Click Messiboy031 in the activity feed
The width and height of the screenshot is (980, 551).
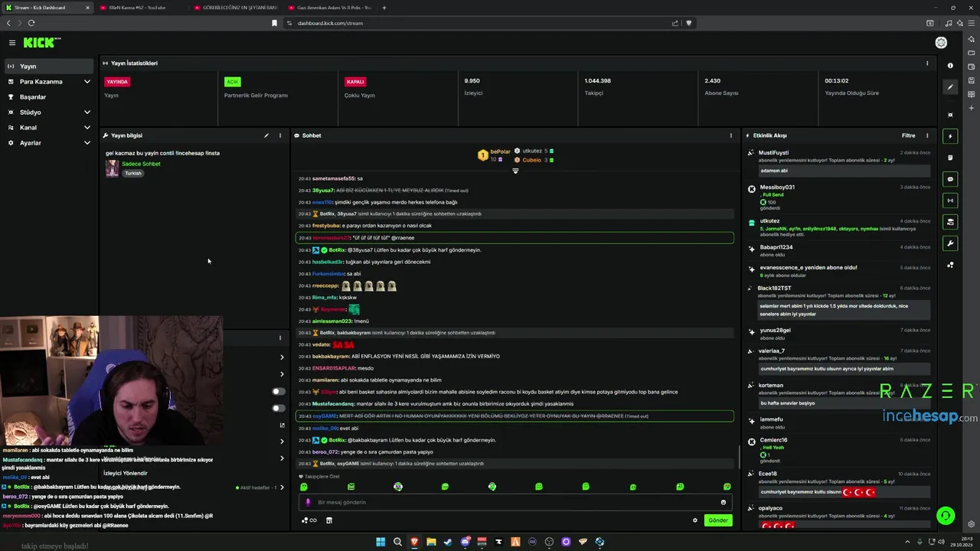coord(777,187)
